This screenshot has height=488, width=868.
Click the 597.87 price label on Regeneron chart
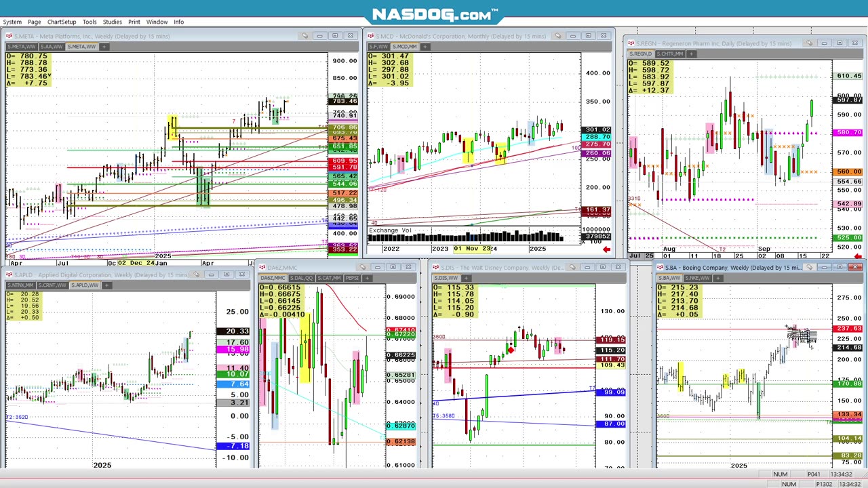pyautogui.click(x=849, y=100)
